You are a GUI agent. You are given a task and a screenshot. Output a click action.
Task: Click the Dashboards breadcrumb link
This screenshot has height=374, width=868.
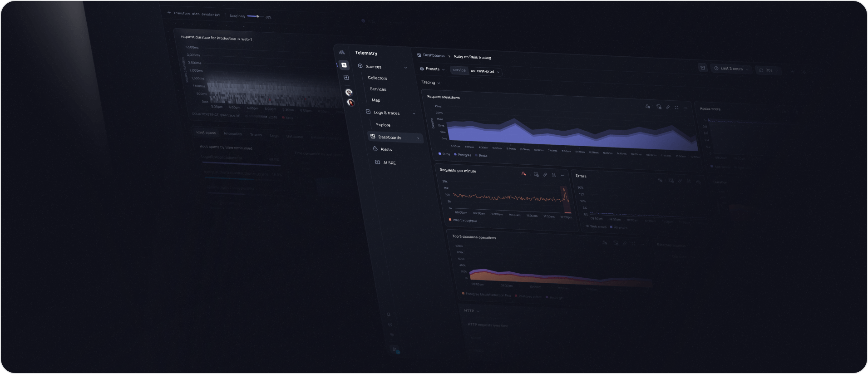(434, 55)
